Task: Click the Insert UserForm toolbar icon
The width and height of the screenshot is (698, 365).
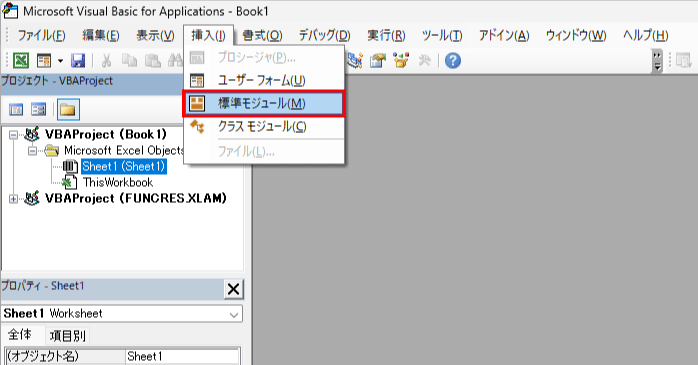Action: coord(44,60)
